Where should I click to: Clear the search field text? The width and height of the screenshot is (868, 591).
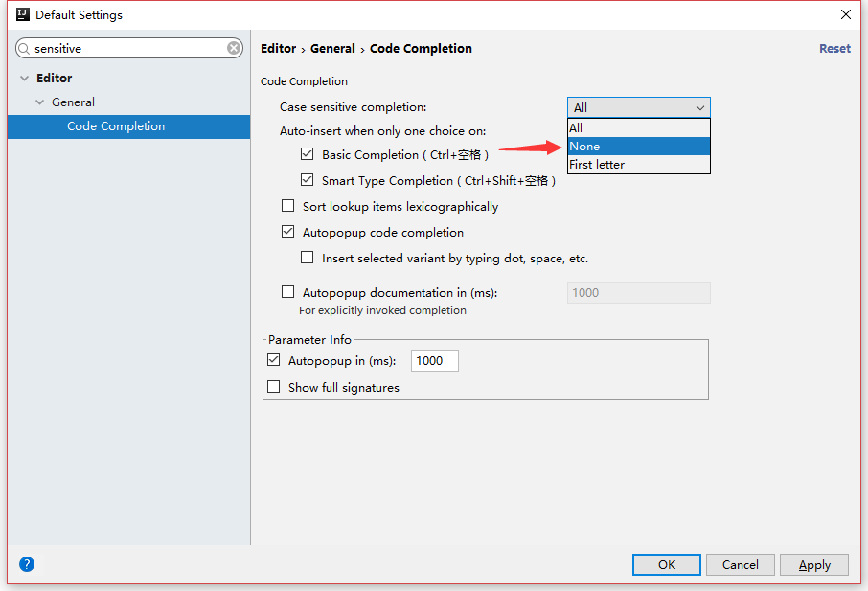coord(234,48)
